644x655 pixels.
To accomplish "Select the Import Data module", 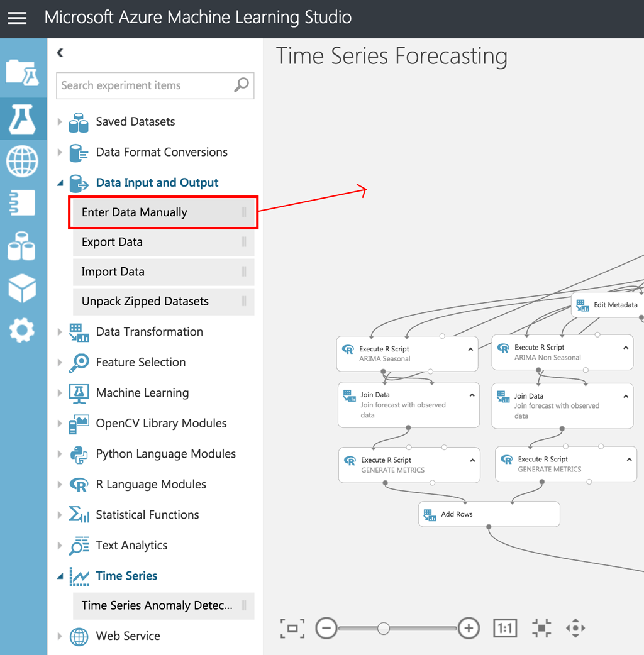I will point(164,272).
